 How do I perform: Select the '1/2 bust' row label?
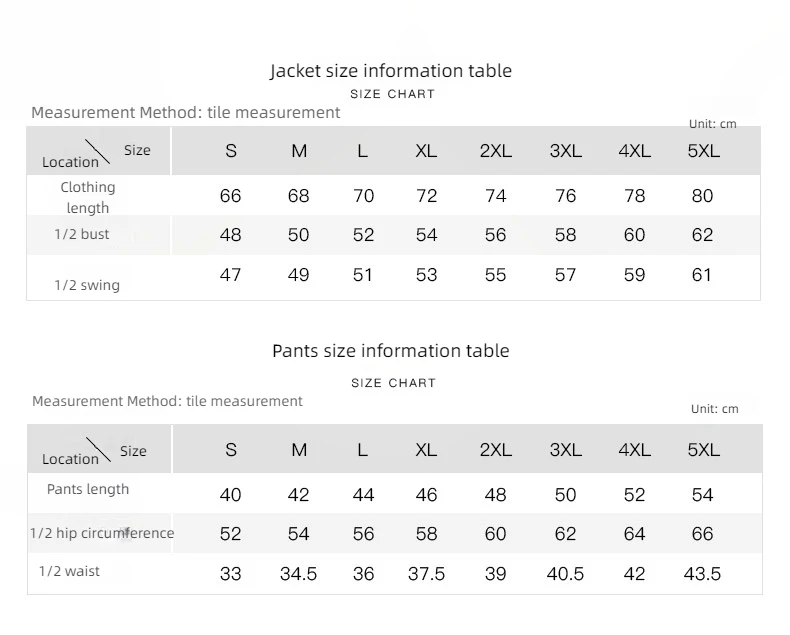click(x=82, y=234)
